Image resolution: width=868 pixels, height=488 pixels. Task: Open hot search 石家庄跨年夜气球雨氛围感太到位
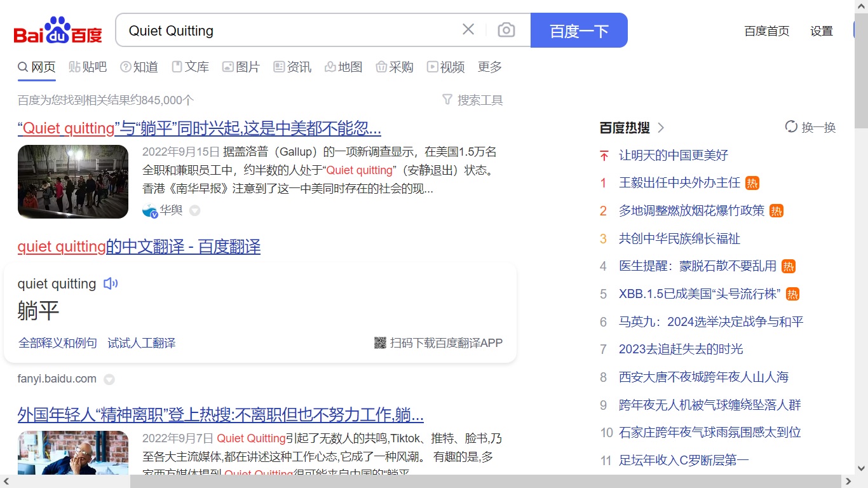coord(710,432)
